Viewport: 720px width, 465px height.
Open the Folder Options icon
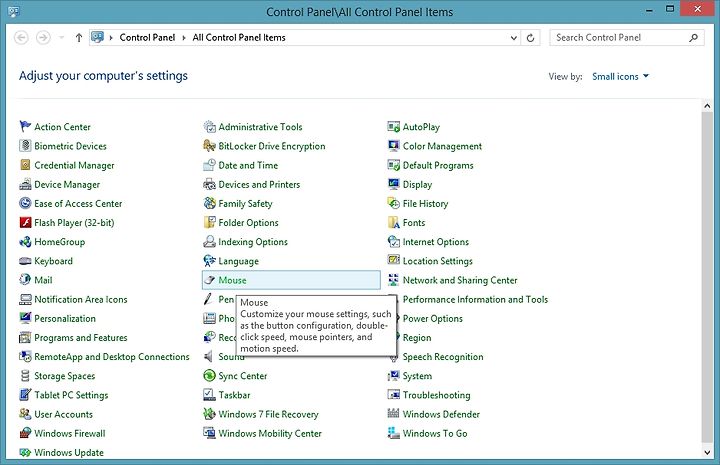coord(209,222)
